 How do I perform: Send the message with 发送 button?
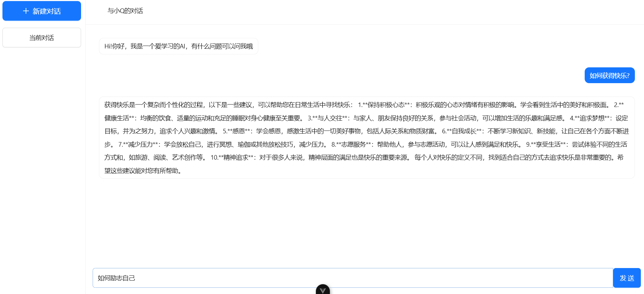pyautogui.click(x=627, y=278)
